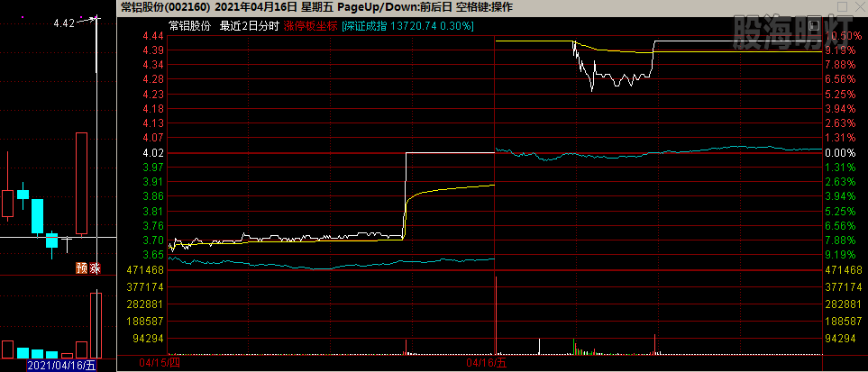Click the 预 marker under the candlesticks

click(x=81, y=268)
